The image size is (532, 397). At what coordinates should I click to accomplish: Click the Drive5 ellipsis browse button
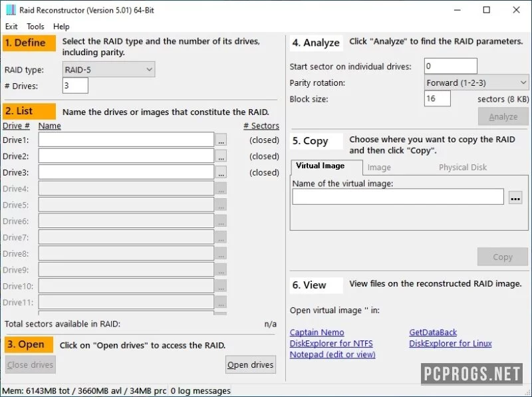point(221,205)
